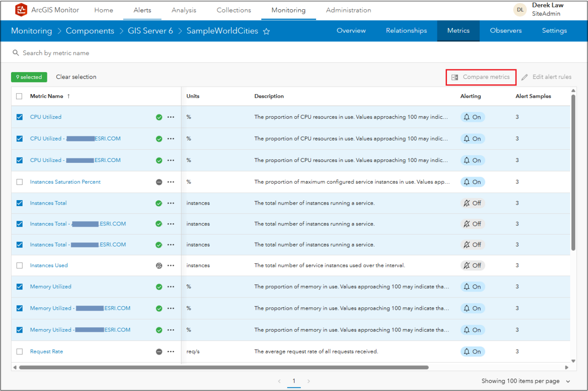Click the Units column header
This screenshot has width=588, height=391.
tap(193, 96)
